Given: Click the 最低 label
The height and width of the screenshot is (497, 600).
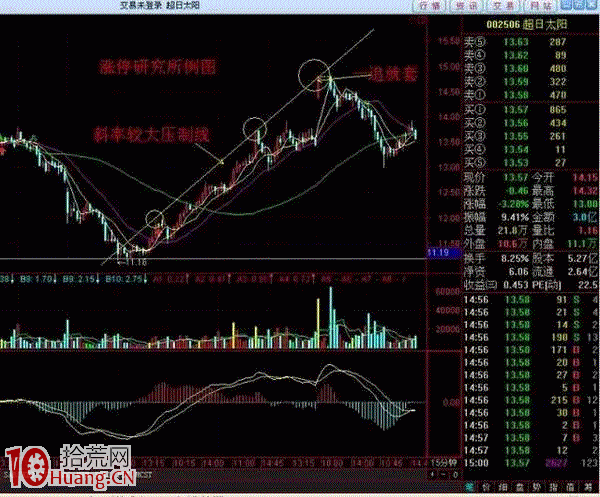Looking at the screenshot, I should pyautogui.click(x=543, y=204).
